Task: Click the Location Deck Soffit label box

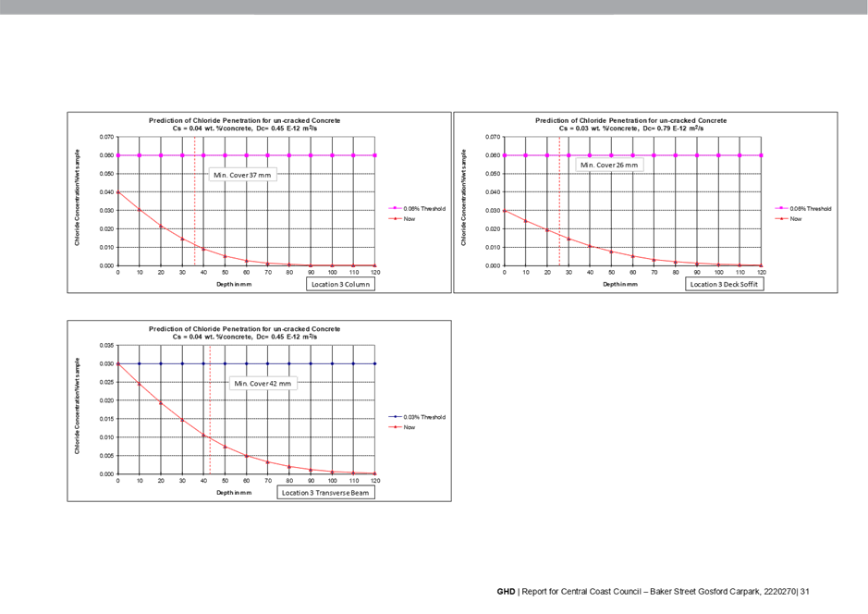Action: pyautogui.click(x=726, y=285)
